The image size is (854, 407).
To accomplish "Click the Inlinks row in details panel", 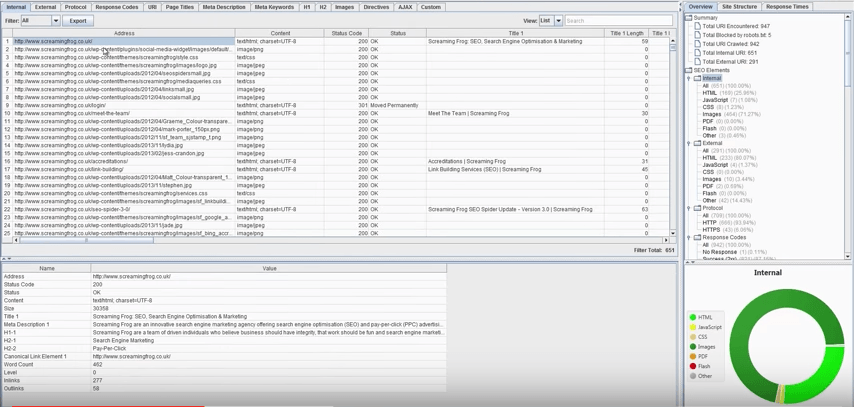I will coord(224,380).
